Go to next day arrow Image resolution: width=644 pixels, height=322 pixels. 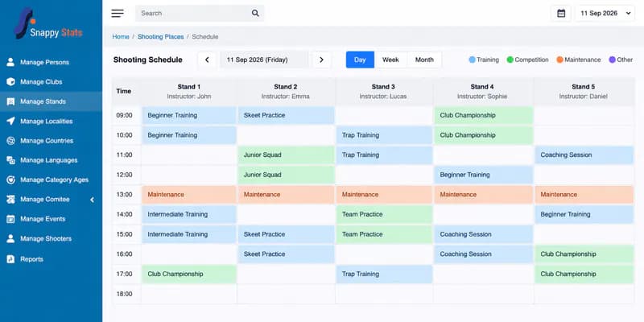pos(321,60)
